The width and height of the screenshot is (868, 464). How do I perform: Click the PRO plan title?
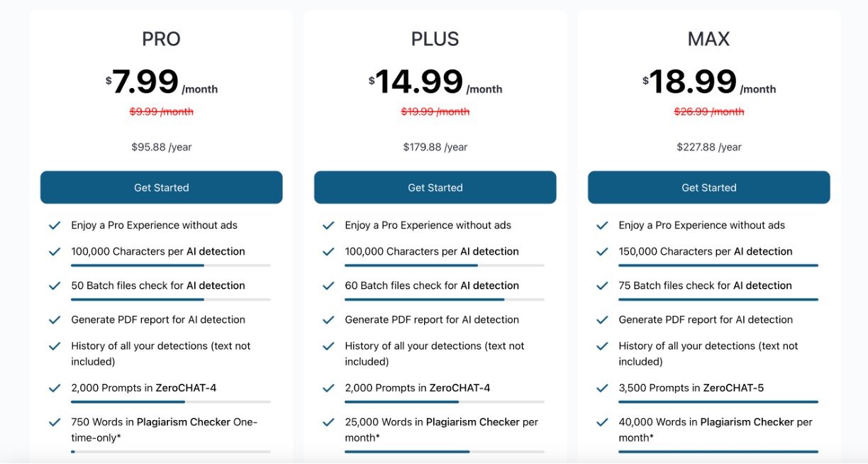[161, 39]
